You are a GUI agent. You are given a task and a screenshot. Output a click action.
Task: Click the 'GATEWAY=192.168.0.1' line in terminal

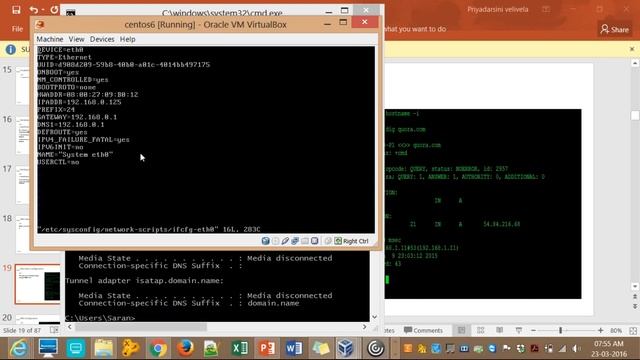coord(77,117)
